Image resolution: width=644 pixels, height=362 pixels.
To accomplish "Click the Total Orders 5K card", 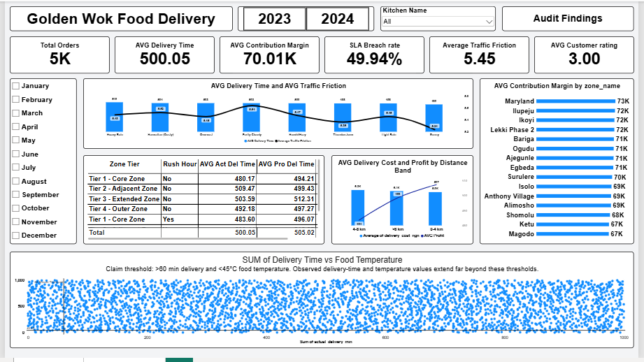I will click(x=60, y=55).
